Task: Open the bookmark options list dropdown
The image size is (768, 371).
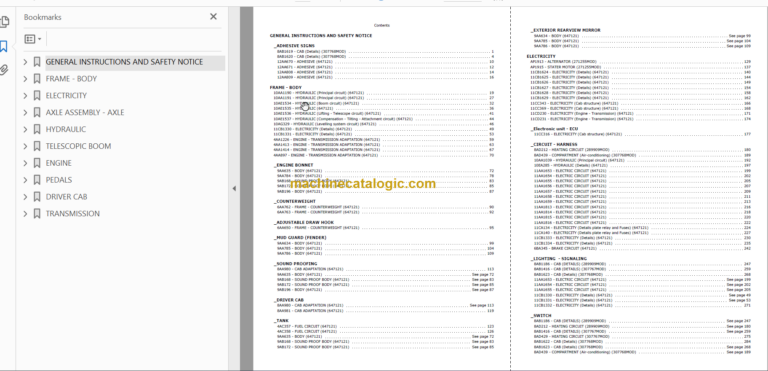Action: pyautogui.click(x=33, y=39)
